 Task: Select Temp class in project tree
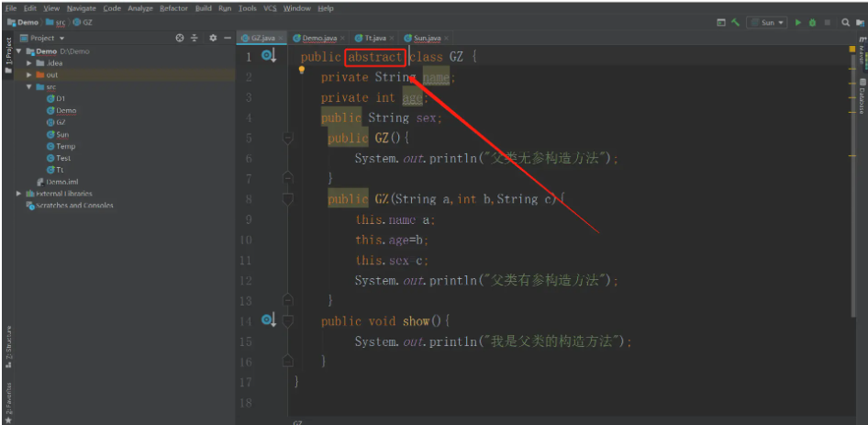point(61,146)
